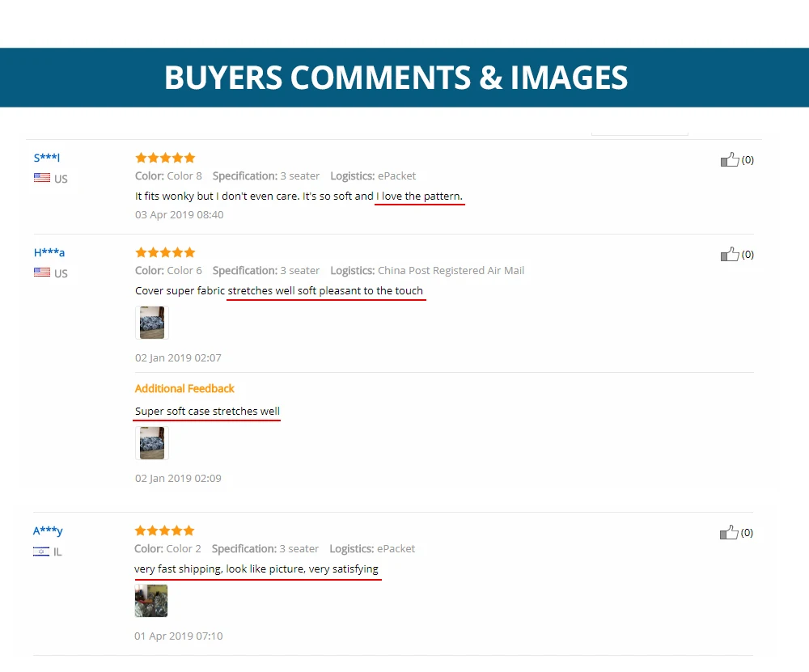Click thumbs-up icon on S***l's review
Image resolution: width=809 pixels, height=672 pixels.
(x=730, y=160)
